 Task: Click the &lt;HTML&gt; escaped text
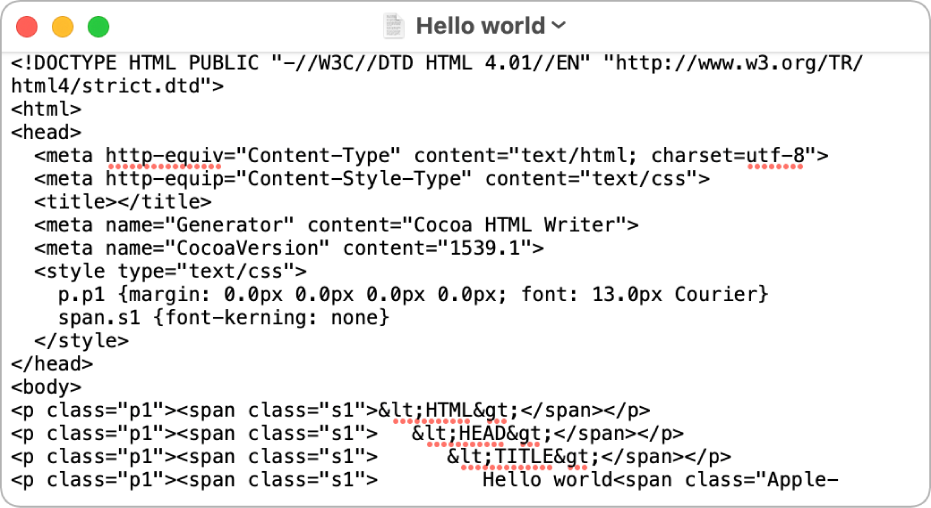(449, 411)
